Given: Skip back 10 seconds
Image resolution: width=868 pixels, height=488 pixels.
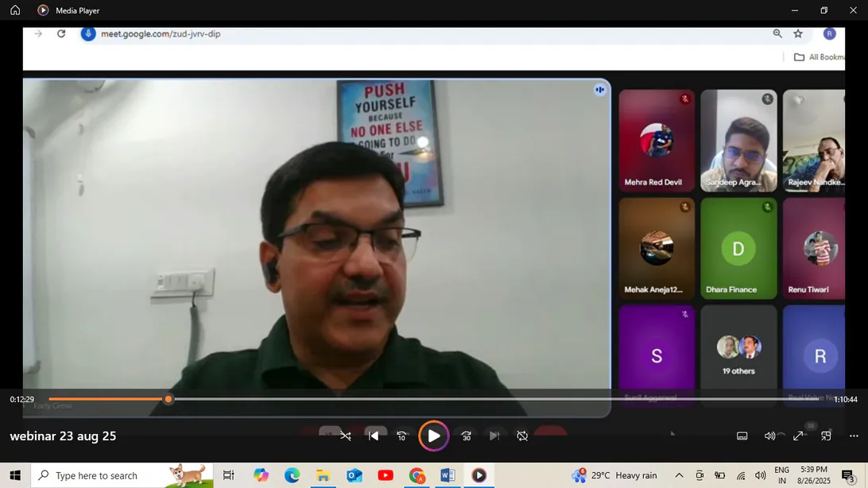Looking at the screenshot, I should pyautogui.click(x=402, y=436).
